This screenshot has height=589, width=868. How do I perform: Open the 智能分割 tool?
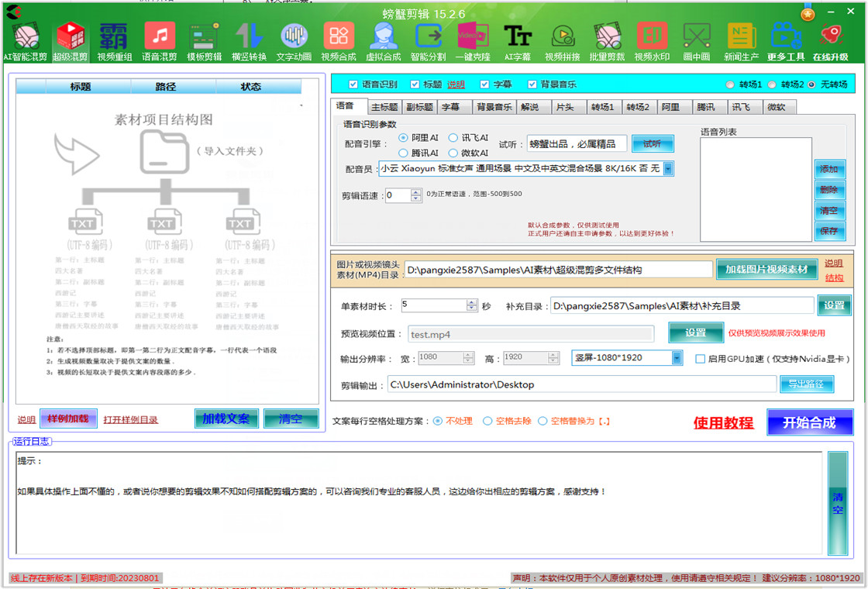pos(428,42)
